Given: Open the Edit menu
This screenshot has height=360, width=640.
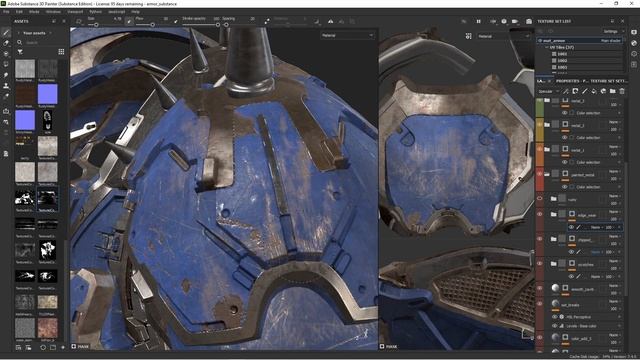Looking at the screenshot, I should coord(19,12).
